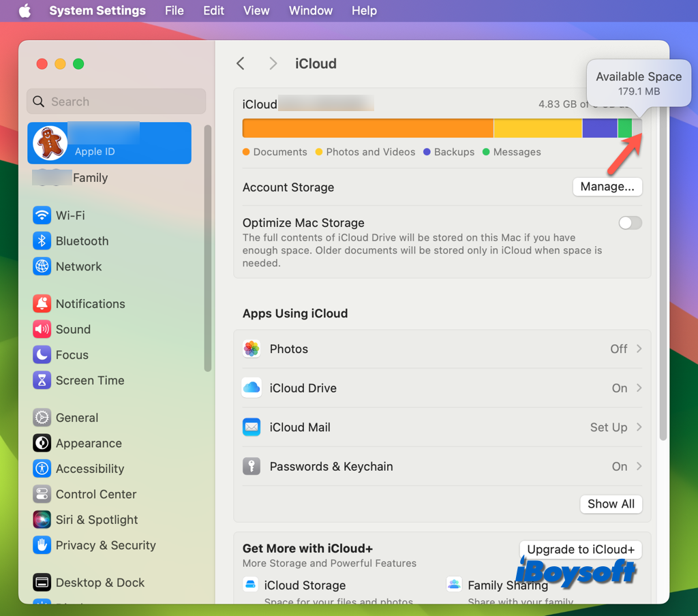The width and height of the screenshot is (698, 616).
Task: Go back with the left chevron
Action: click(241, 63)
